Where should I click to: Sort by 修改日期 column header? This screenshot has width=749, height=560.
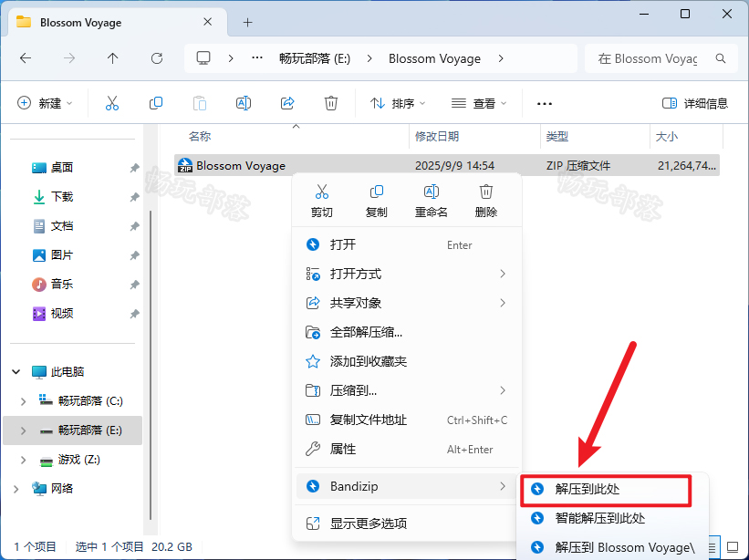point(437,137)
